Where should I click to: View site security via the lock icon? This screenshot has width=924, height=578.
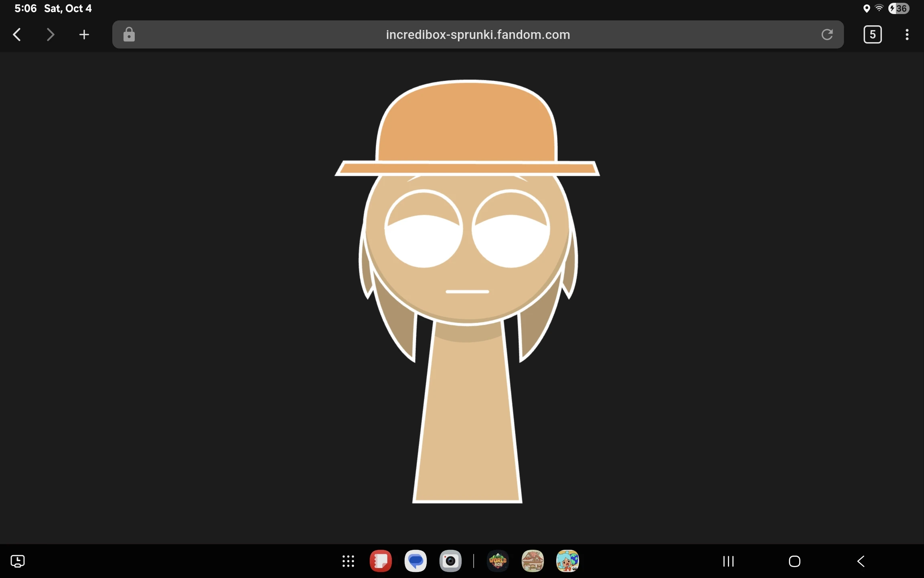point(129,35)
